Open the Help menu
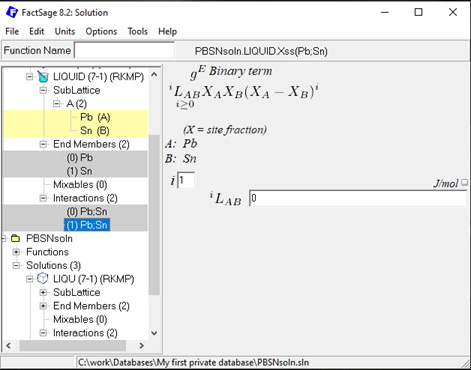 click(167, 31)
